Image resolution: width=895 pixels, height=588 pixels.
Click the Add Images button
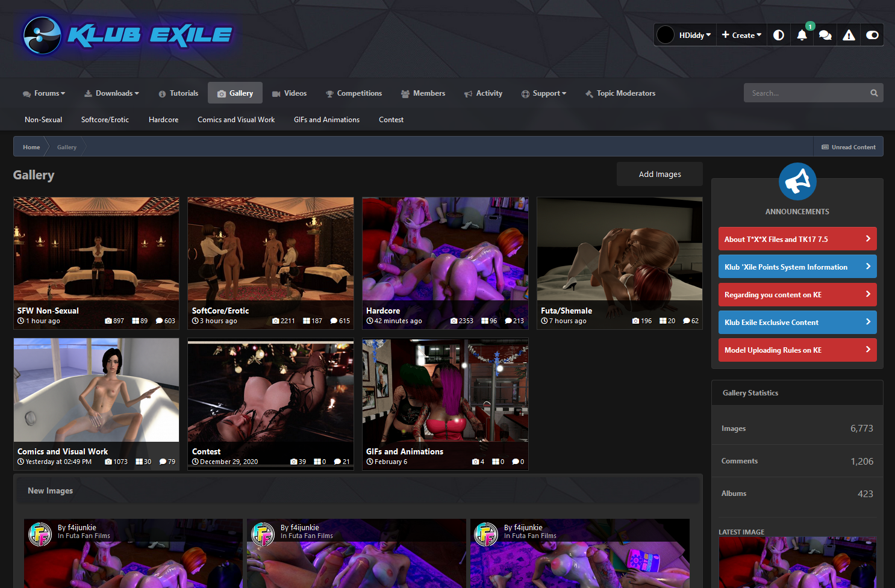pos(660,174)
